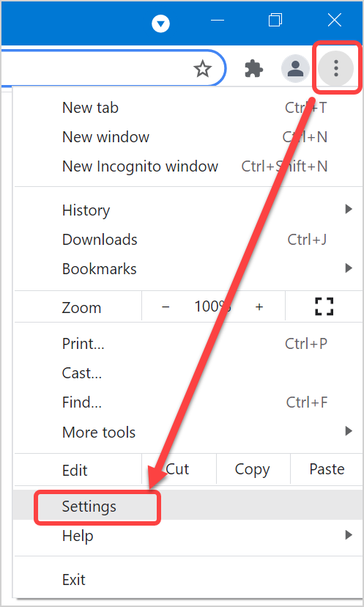Open the Extensions puzzle icon

254,70
